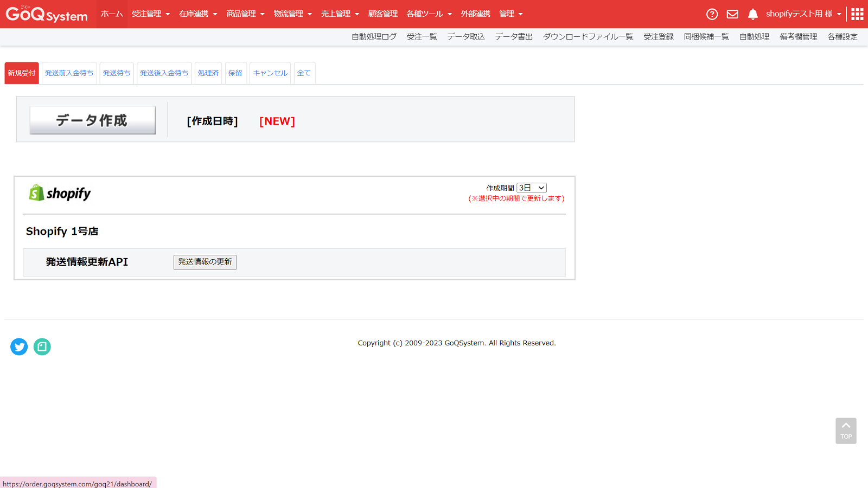Click the Copyright GoQSystem footer text

click(x=457, y=343)
